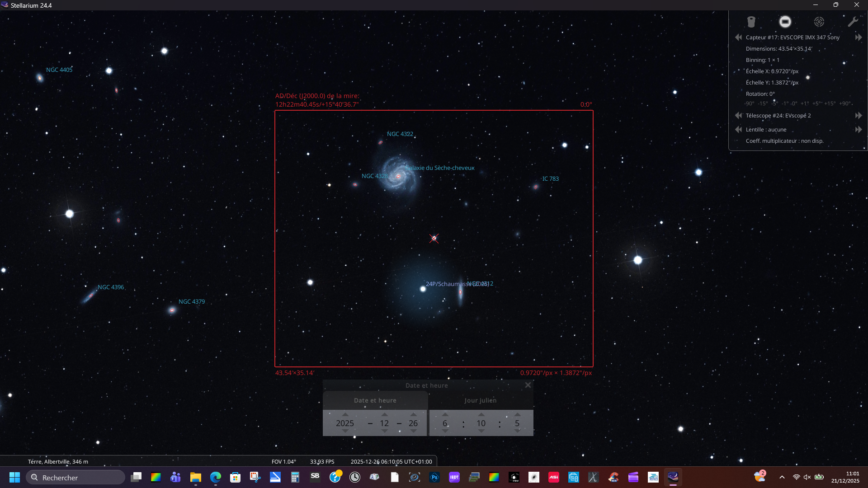
Task: Switch to previous sensor (Capteur) arrow
Action: pyautogui.click(x=738, y=38)
